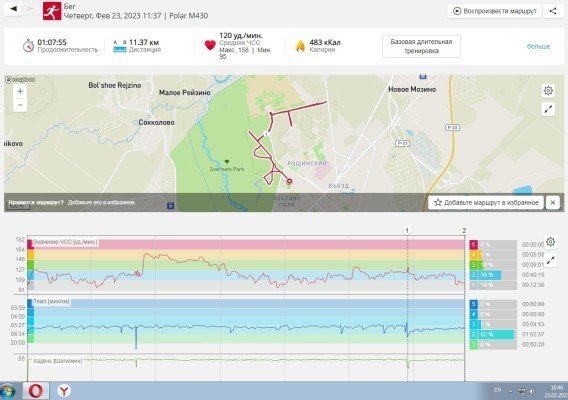Viewport: 568px width, 400px height.
Task: Click the Opera browser taskbar icon
Action: tap(36, 391)
